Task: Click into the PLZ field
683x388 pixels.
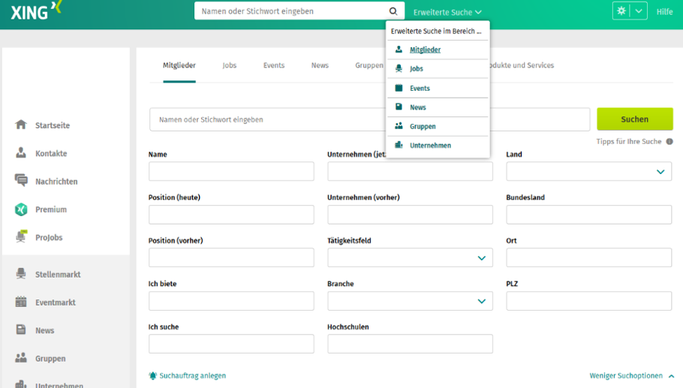Action: (x=588, y=300)
